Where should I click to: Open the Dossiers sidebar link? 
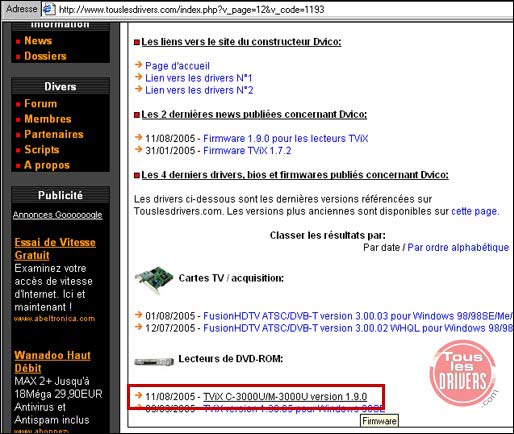45,56
